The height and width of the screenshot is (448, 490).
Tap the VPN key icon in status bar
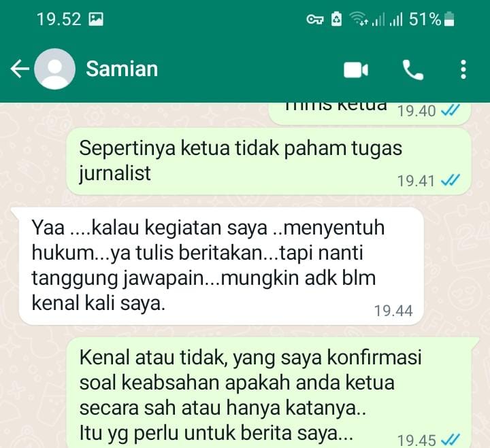pos(314,20)
